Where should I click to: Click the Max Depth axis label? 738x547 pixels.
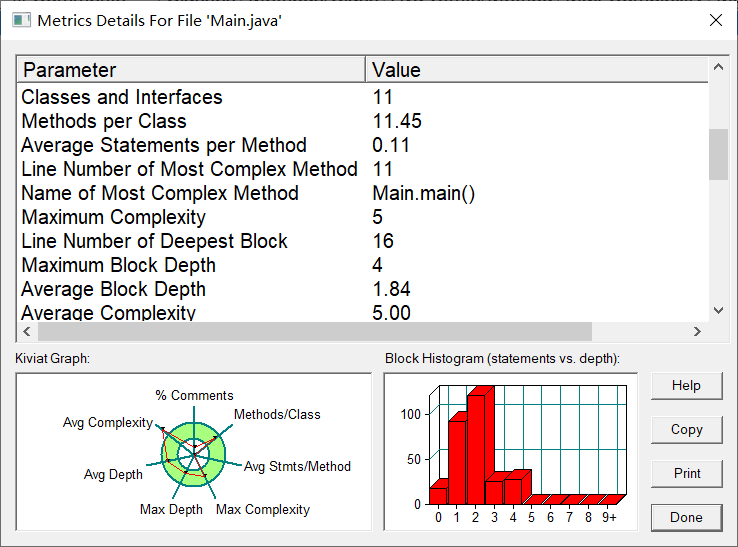pos(171,509)
